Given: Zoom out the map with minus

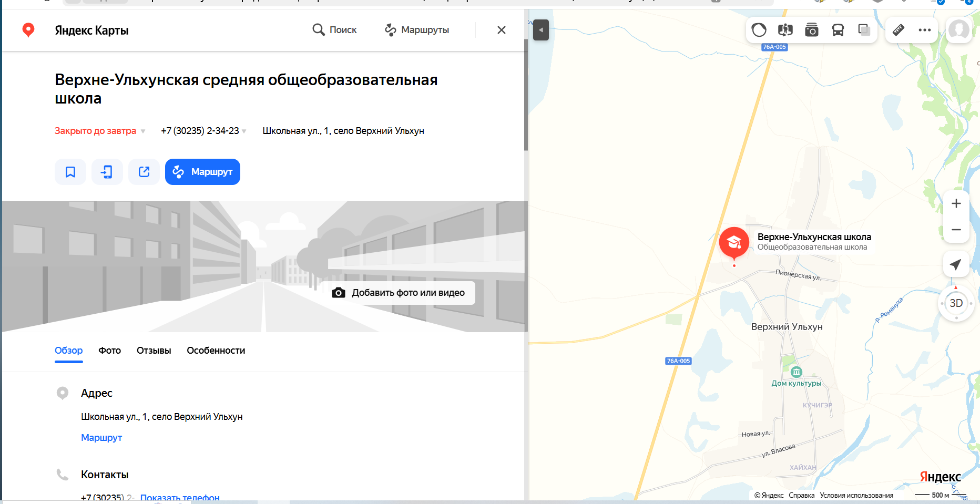Looking at the screenshot, I should 956,230.
